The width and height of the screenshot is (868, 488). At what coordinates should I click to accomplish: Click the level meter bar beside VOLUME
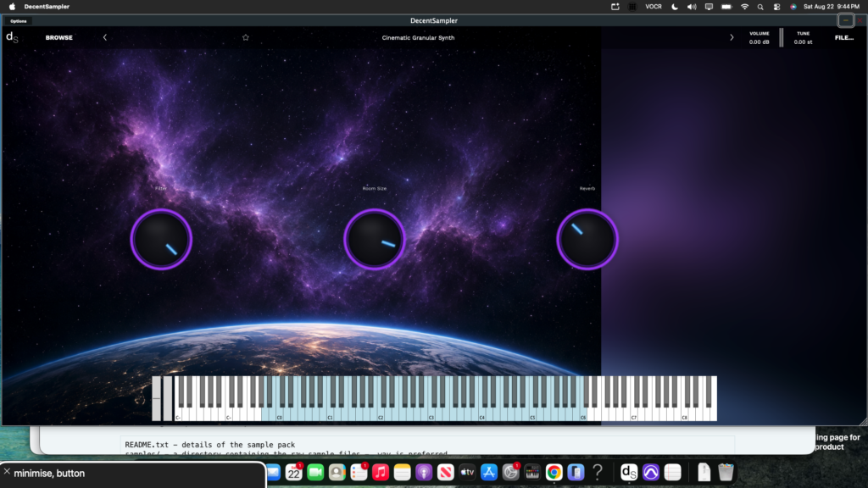(x=781, y=37)
